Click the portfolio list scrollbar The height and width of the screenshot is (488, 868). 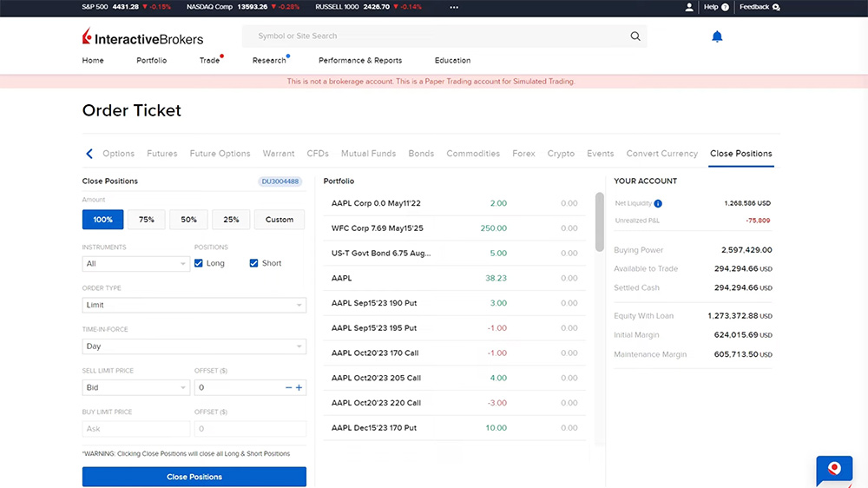600,221
